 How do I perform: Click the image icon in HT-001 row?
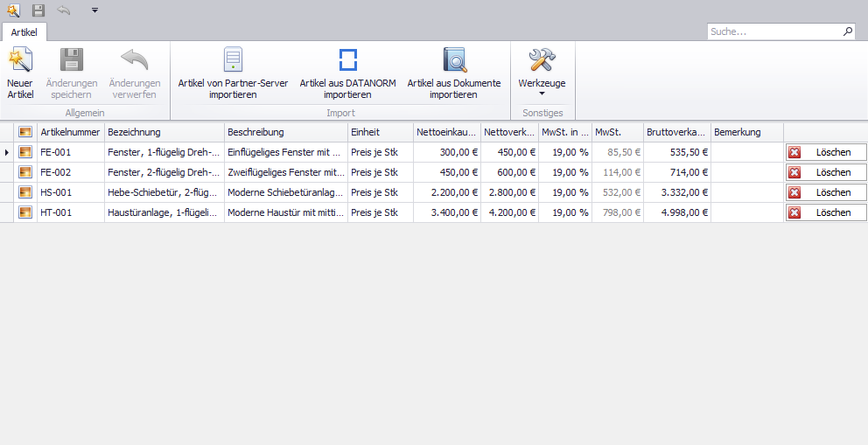tap(25, 212)
